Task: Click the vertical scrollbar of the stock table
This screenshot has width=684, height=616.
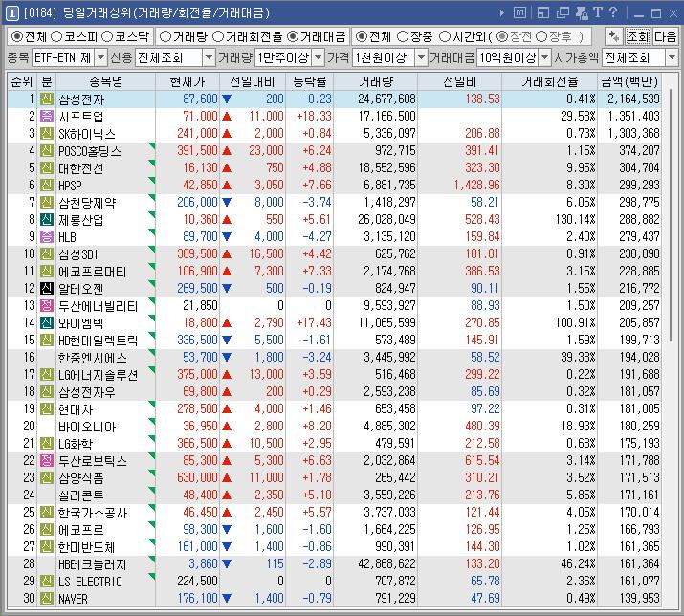Action: pyautogui.click(x=671, y=213)
